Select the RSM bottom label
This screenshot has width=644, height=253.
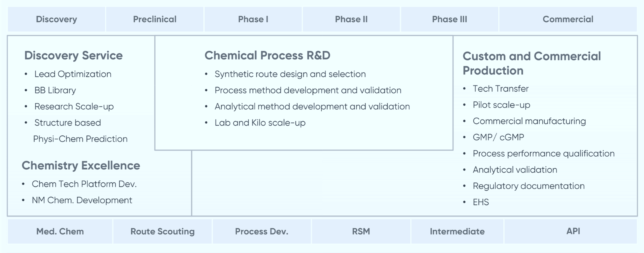[x=361, y=231]
